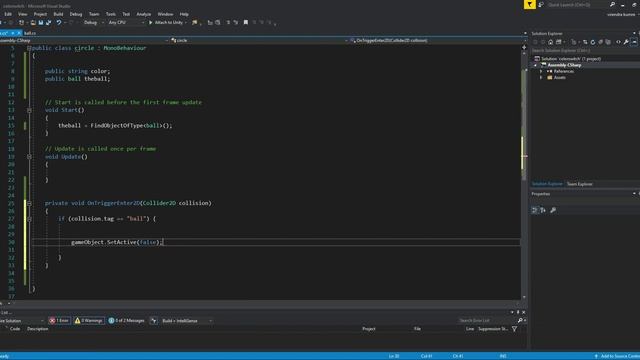The height and width of the screenshot is (360, 640).
Task: Switch to the Solution Explorer bottom tab
Action: point(547,184)
